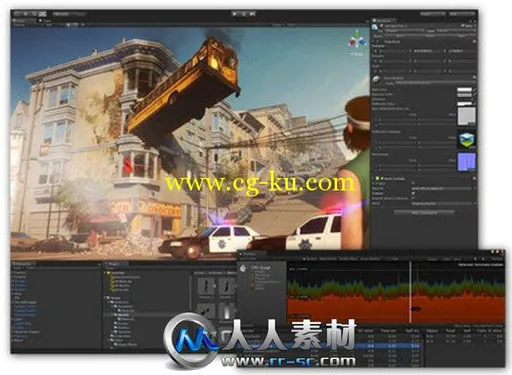Click the Current frame button in Profiler
The image size is (512, 375).
pos(497,259)
